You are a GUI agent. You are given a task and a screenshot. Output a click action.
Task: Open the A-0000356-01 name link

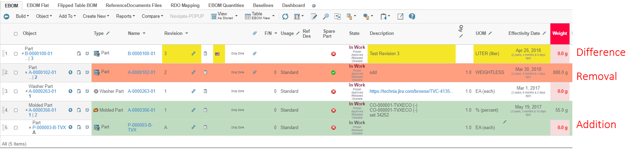click(142, 110)
